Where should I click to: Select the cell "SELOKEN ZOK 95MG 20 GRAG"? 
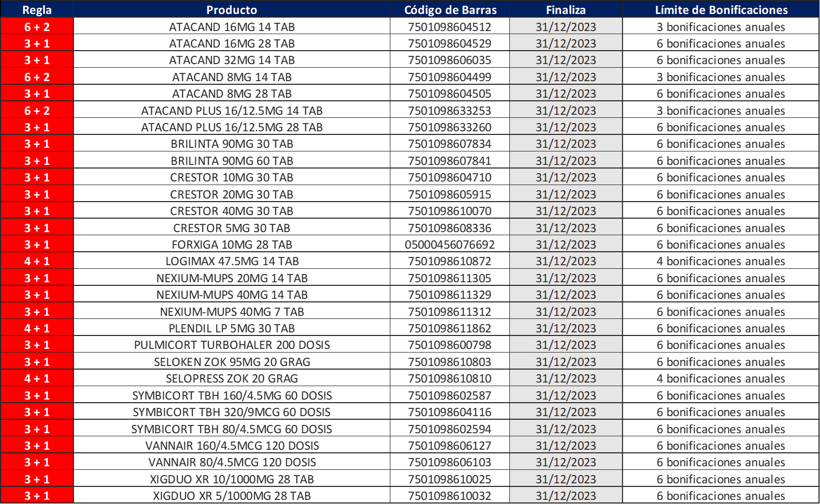coord(232,362)
